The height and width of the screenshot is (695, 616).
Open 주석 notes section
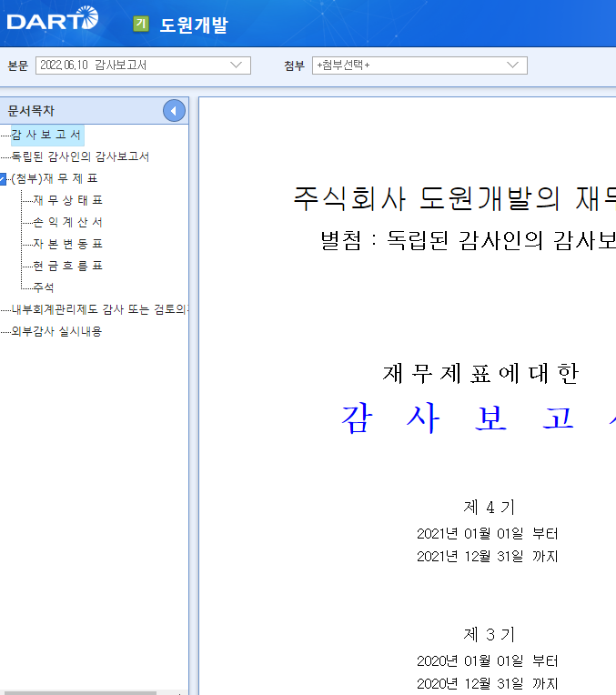tap(44, 287)
